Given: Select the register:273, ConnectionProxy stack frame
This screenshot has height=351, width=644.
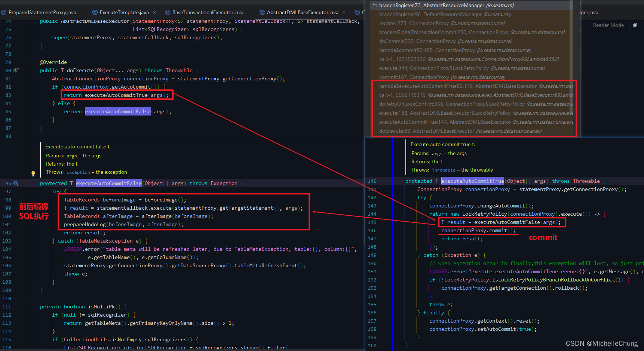Looking at the screenshot, I should (x=471, y=23).
